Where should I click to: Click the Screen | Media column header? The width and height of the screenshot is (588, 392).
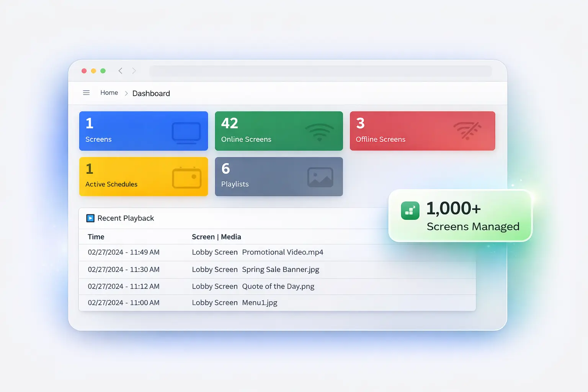pyautogui.click(x=216, y=237)
